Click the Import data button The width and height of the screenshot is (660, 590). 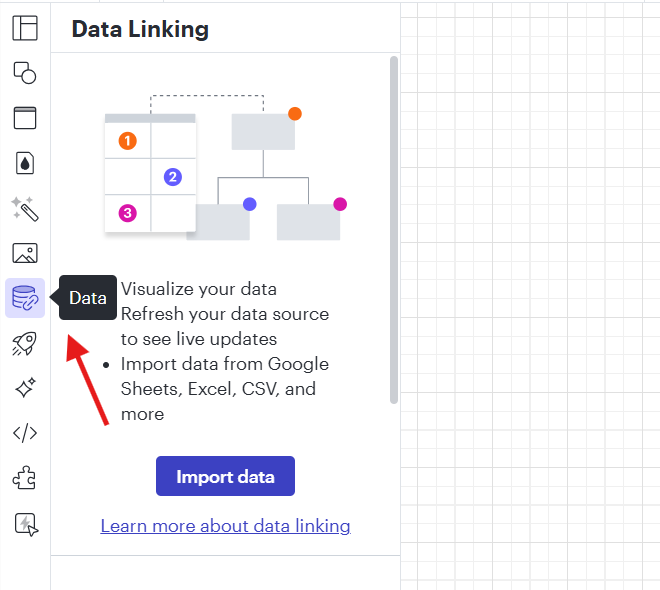[225, 476]
